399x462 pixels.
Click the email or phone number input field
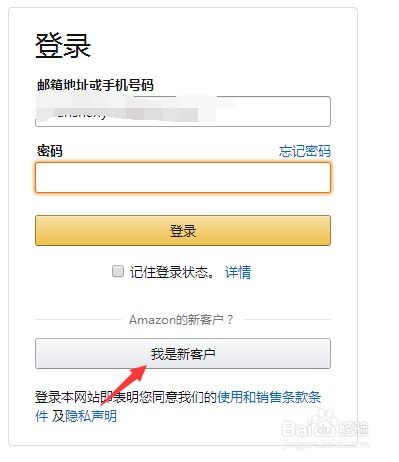[x=183, y=111]
